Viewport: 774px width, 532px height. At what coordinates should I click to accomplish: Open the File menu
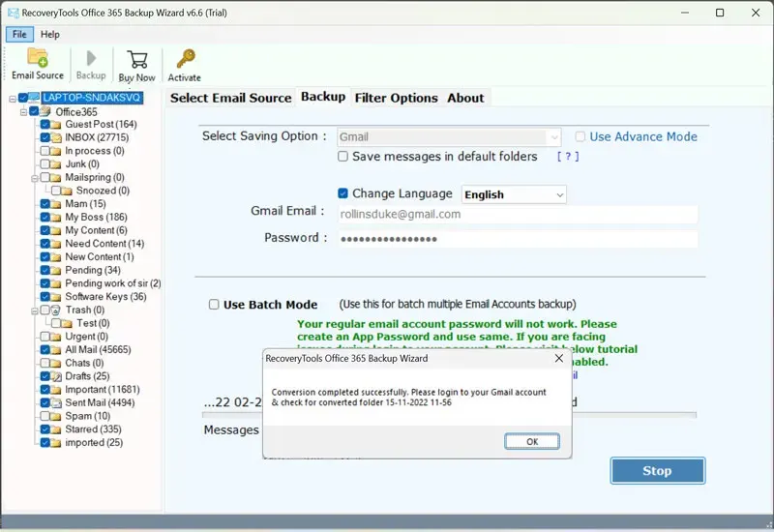[19, 35]
